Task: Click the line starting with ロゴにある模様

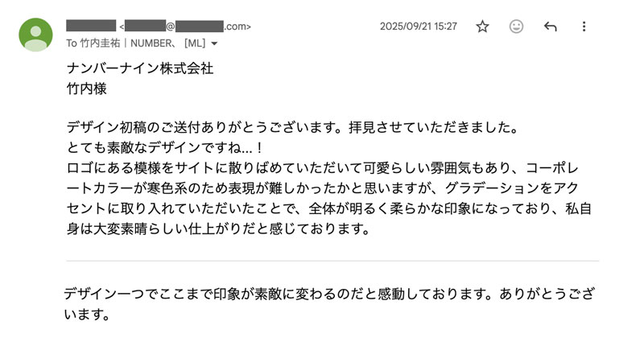Action: (x=322, y=168)
